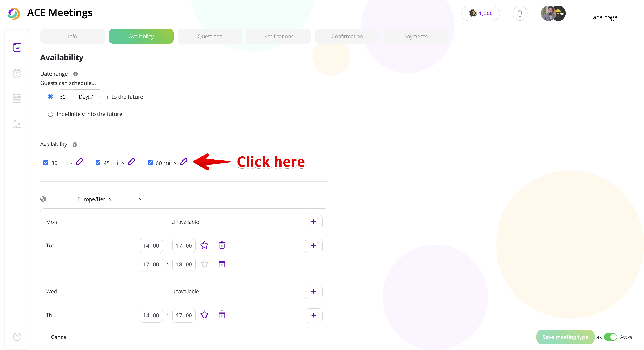
Task: Click the pencil icon next to 60 mins
Action: (184, 162)
